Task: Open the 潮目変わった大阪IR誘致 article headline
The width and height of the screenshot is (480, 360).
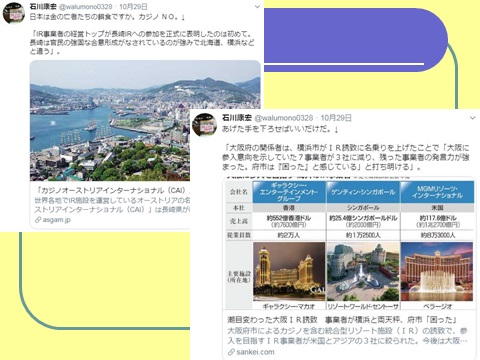Action: click(342, 320)
